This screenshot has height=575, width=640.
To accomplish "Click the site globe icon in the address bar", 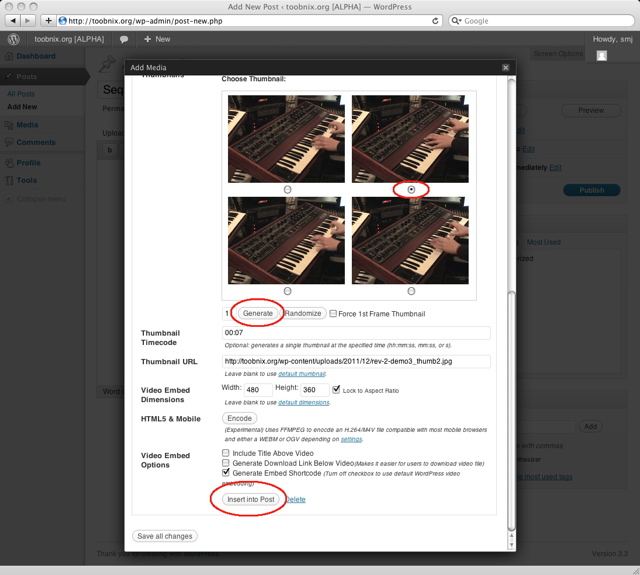I will pos(62,21).
